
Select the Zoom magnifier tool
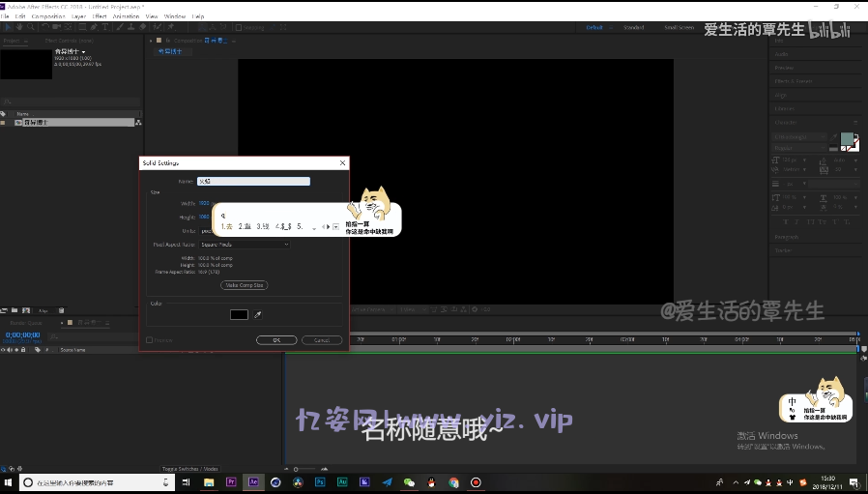30,26
